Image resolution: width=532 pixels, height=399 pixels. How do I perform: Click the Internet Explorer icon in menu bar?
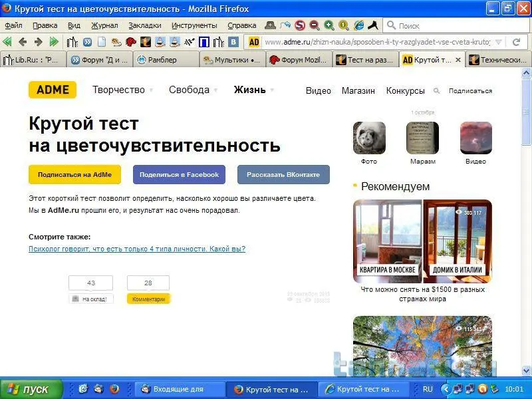(358, 25)
